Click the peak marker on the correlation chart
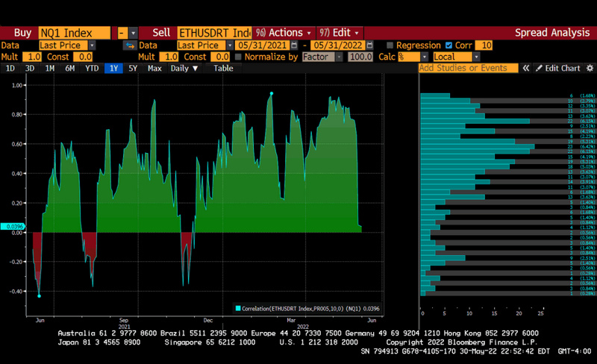Viewport: 597px width, 364px height. [271, 93]
